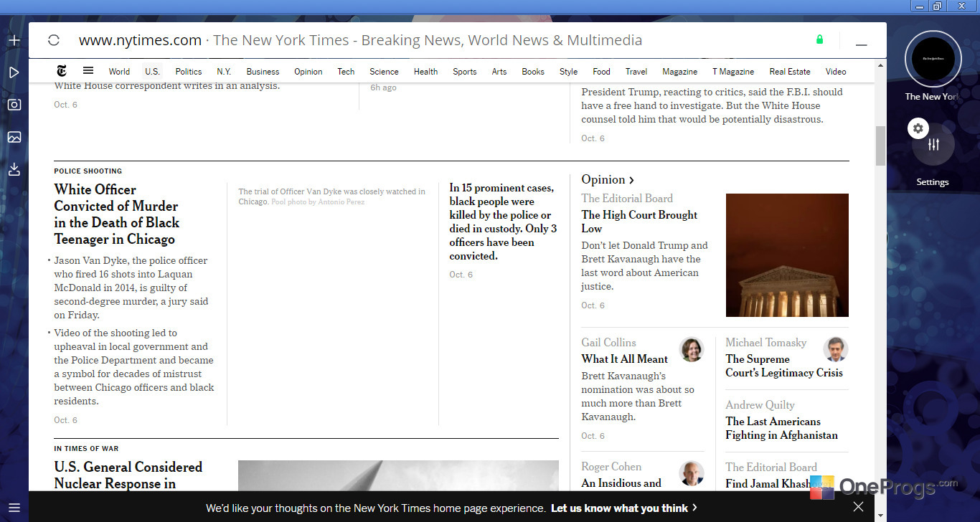The width and height of the screenshot is (980, 522).
Task: Click the New York Times logo icon
Action: [x=62, y=71]
